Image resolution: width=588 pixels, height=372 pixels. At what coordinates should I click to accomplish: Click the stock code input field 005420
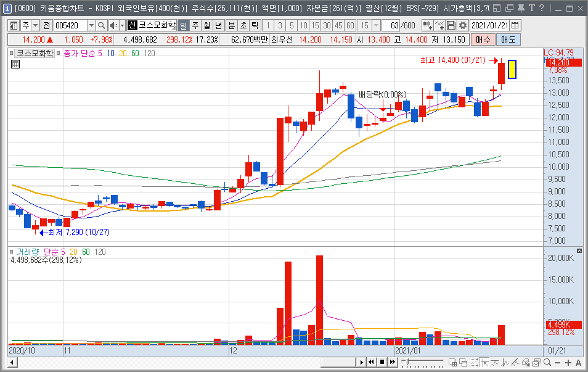70,25
